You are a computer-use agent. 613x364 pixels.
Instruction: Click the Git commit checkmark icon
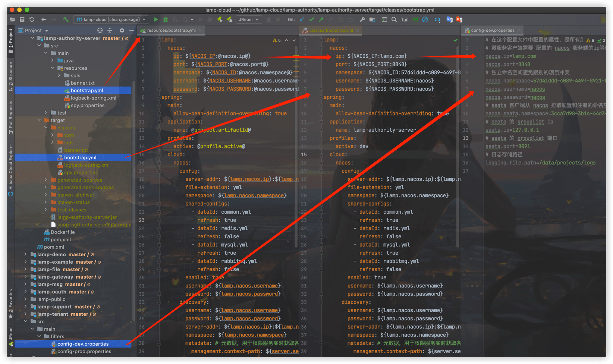tap(311, 19)
